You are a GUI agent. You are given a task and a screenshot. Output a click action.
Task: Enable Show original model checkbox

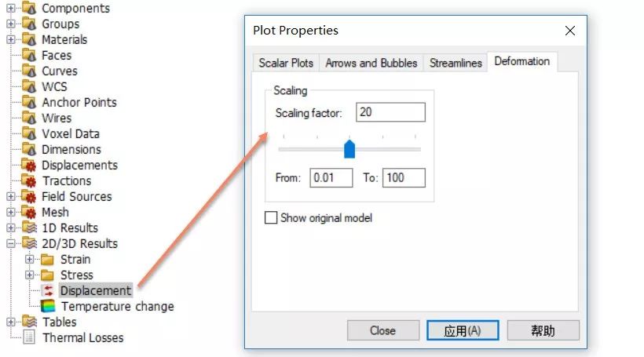[271, 217]
